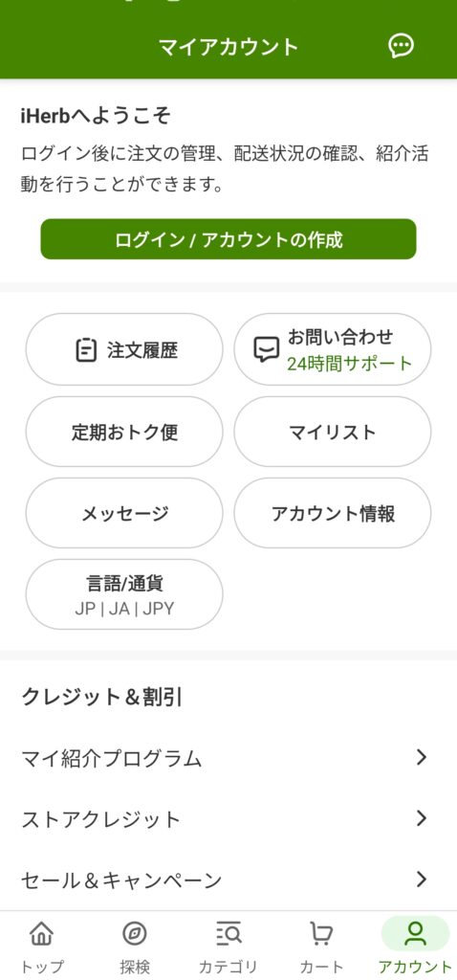
Task: Open アカウント情報 button
Action: [332, 514]
